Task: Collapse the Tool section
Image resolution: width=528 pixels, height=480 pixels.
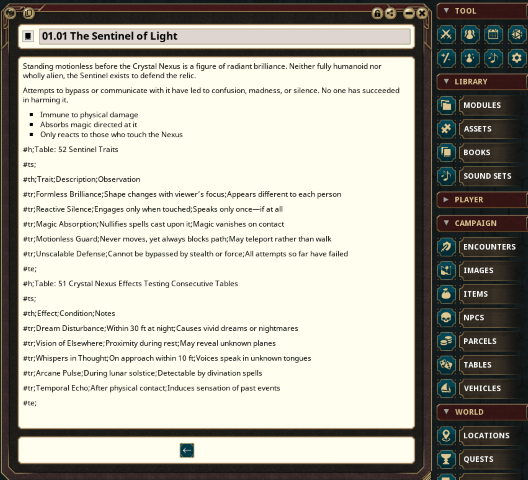Action: point(446,11)
